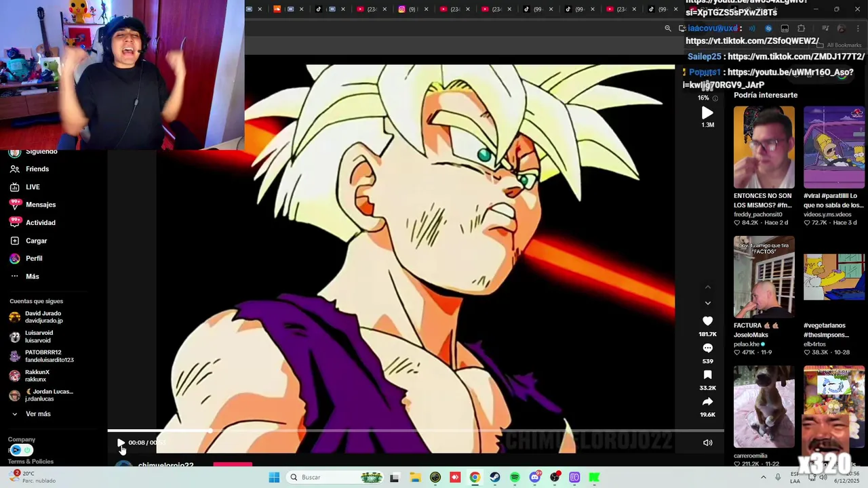Open the All Bookmarks folder
Screen dimensions: 868x488
839,45
